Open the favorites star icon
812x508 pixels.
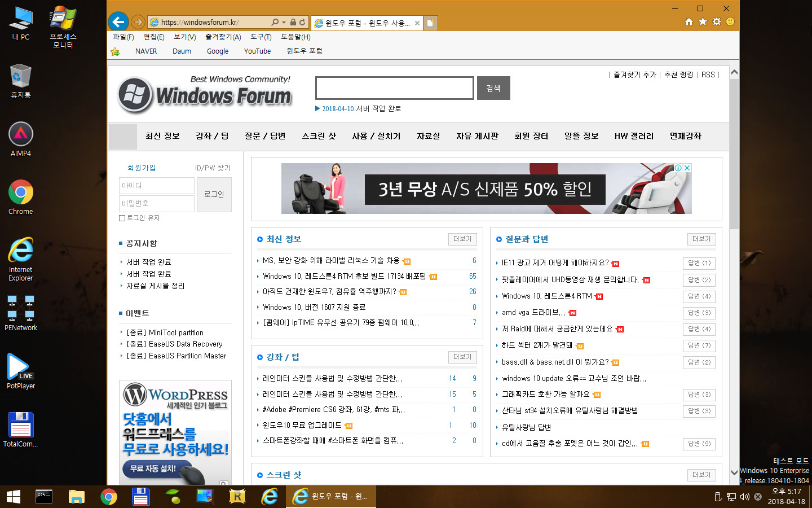click(x=703, y=21)
